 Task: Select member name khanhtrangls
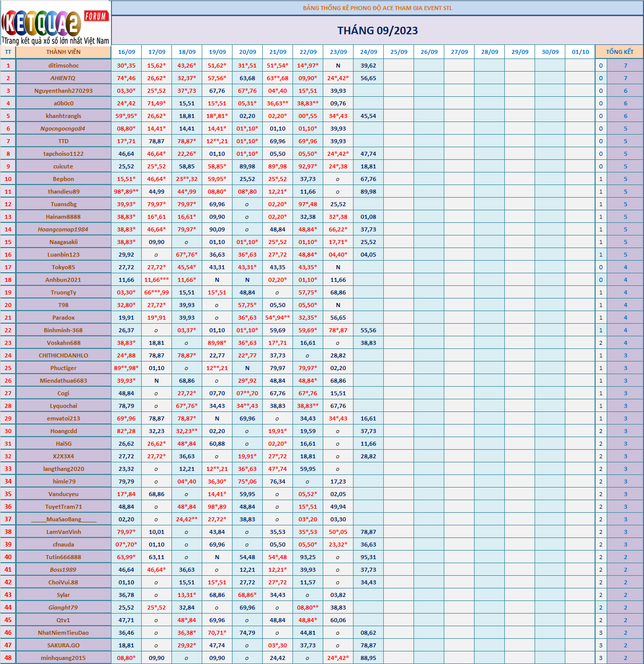(64, 116)
